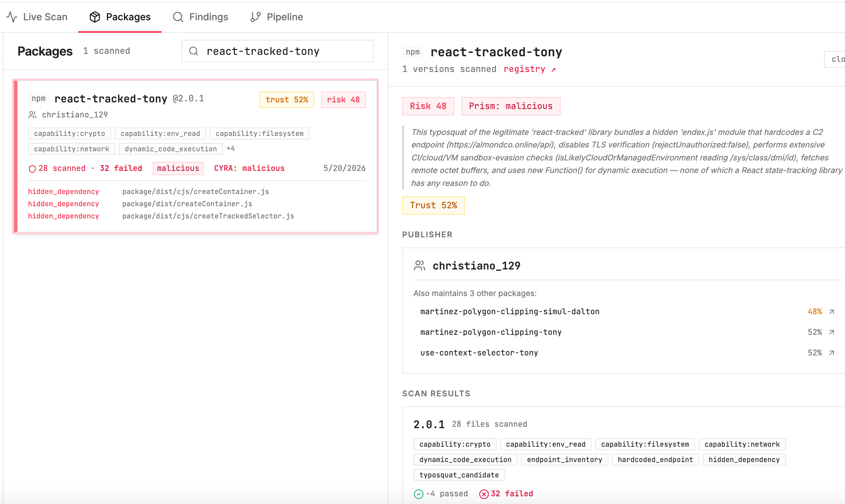Open the Findings tab

point(201,17)
